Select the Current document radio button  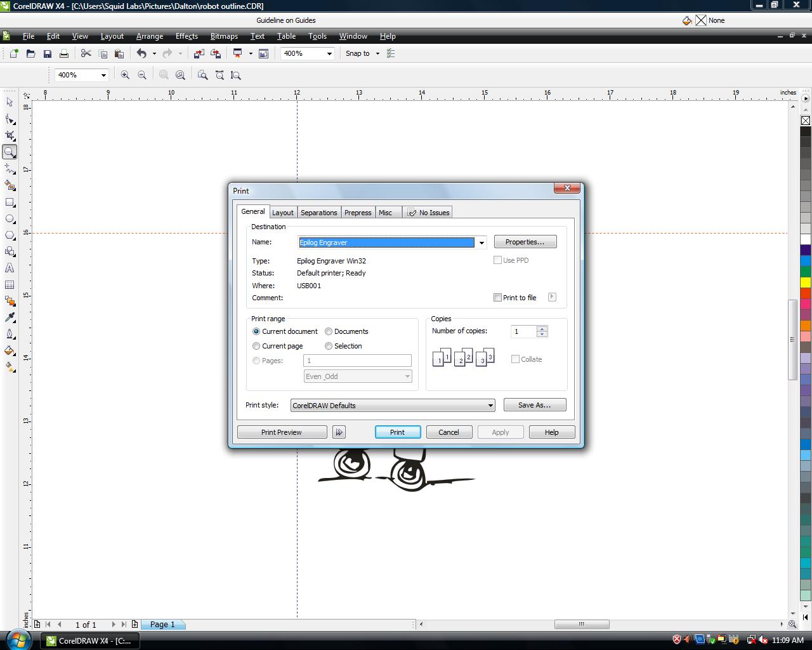[256, 331]
